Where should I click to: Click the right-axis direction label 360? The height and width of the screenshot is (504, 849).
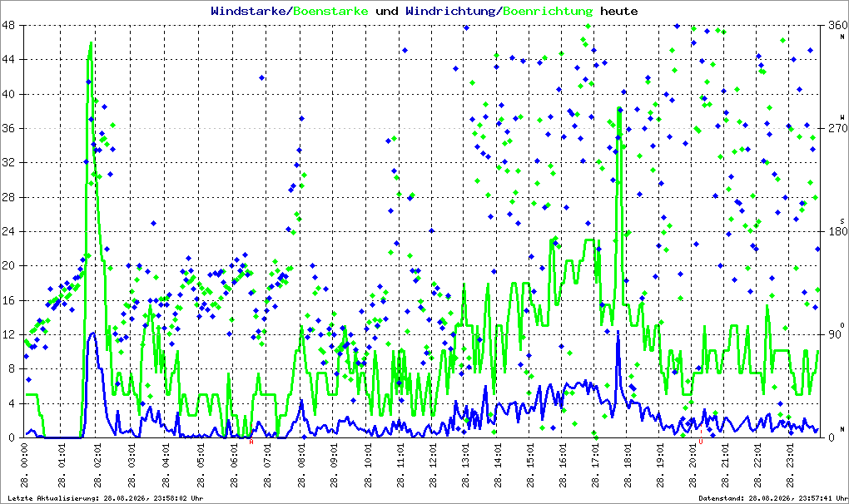[x=837, y=25]
